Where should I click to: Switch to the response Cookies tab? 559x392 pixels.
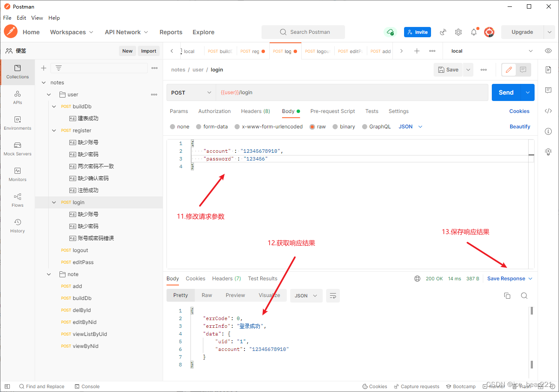(196, 279)
